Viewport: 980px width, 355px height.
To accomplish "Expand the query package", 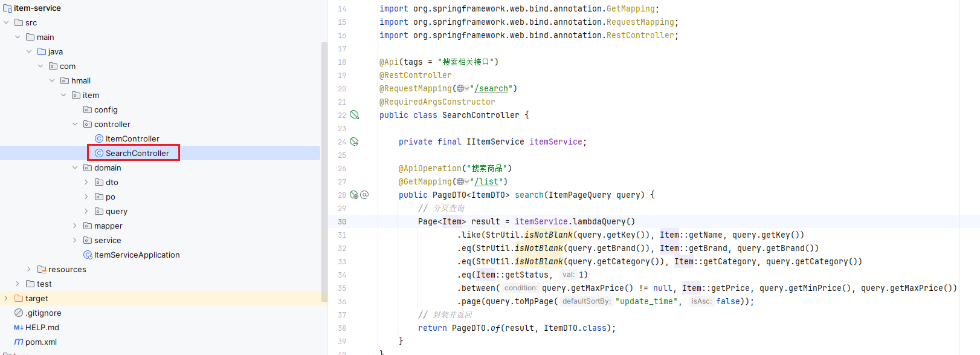I will point(86,211).
